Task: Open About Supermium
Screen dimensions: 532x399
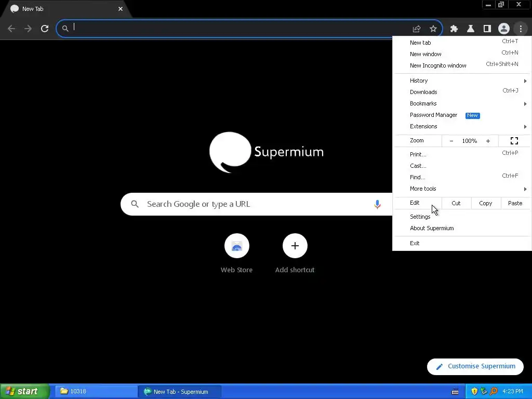Action: (462, 229)
